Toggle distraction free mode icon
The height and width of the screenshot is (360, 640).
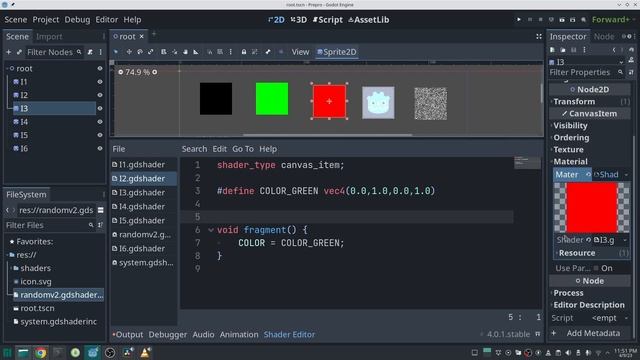point(539,36)
